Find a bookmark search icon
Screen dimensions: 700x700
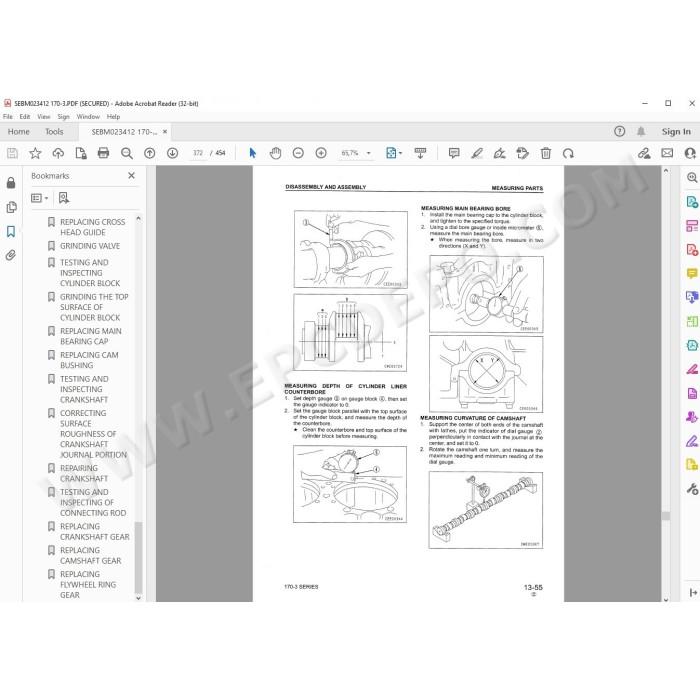point(64,198)
